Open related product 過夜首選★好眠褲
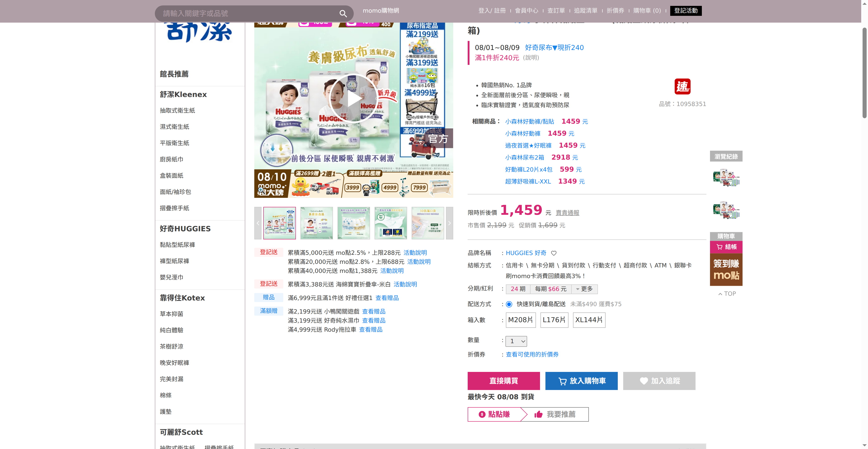The height and width of the screenshot is (449, 868). [528, 146]
